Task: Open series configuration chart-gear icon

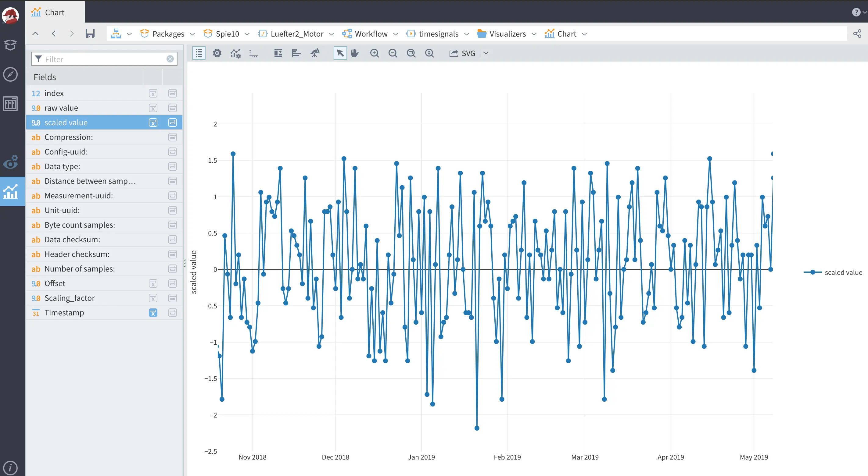Action: 235,53
